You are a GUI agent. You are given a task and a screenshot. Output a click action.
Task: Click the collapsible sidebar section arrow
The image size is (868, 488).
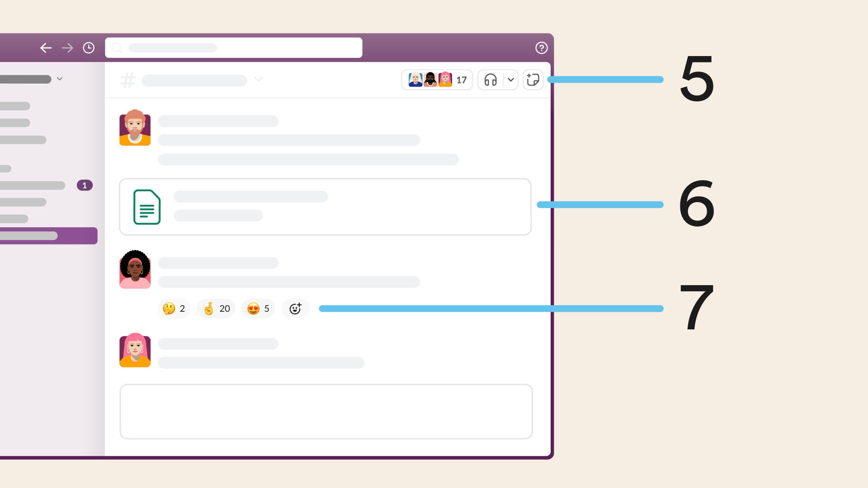click(x=59, y=78)
